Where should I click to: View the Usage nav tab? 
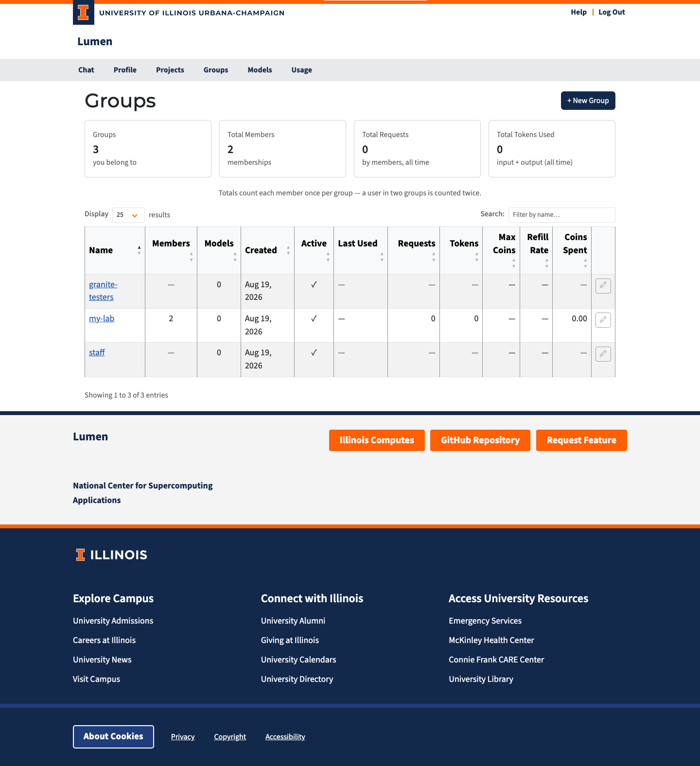[x=302, y=70]
